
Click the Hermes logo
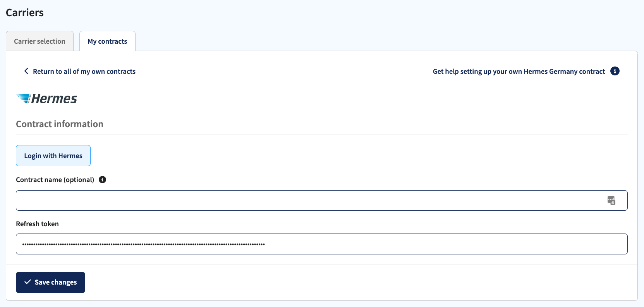(x=46, y=99)
